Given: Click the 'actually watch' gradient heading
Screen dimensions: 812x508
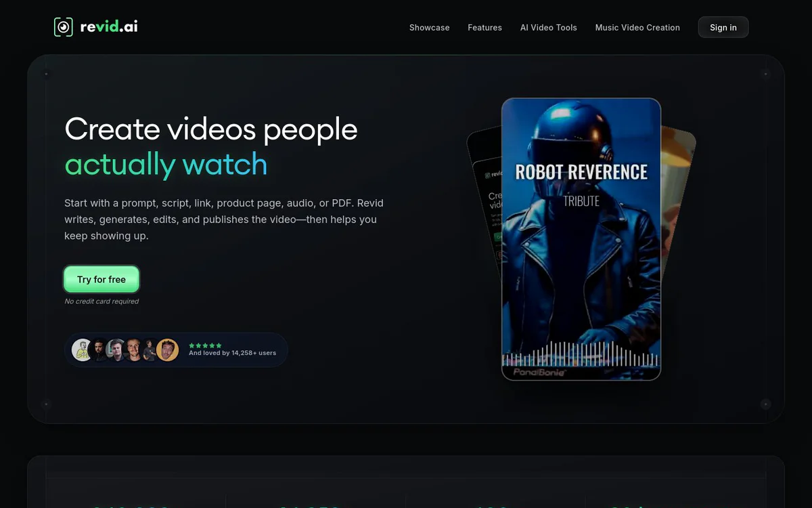Looking at the screenshot, I should point(166,165).
